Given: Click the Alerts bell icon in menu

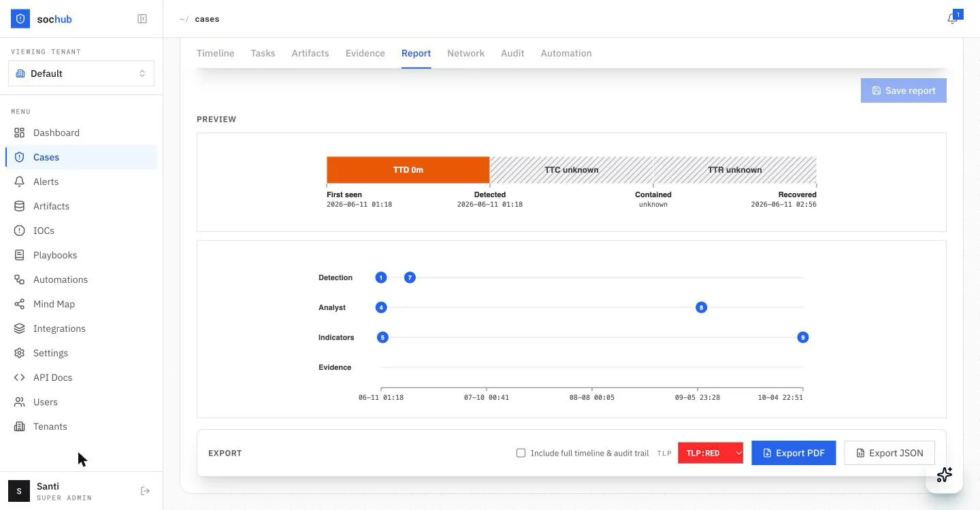Looking at the screenshot, I should click(20, 182).
